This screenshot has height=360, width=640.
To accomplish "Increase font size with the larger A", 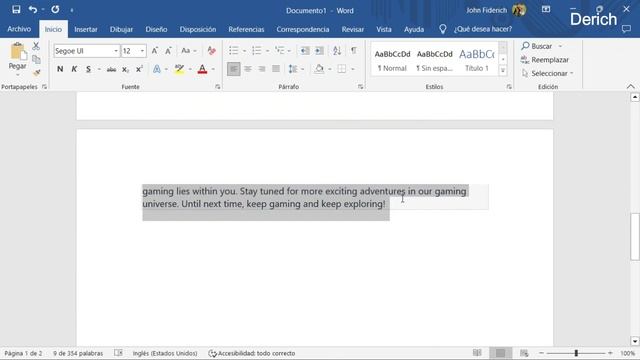I will 155,51.
